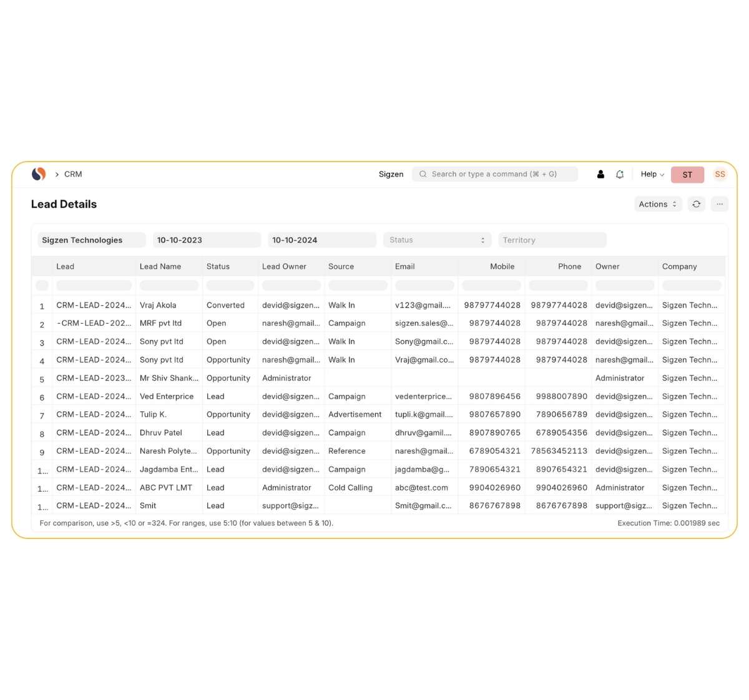Open the notifications bell
The width and height of the screenshot is (749, 700).
click(620, 175)
